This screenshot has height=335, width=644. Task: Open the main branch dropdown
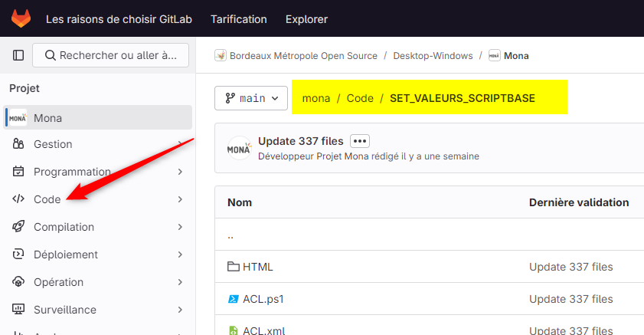point(251,98)
